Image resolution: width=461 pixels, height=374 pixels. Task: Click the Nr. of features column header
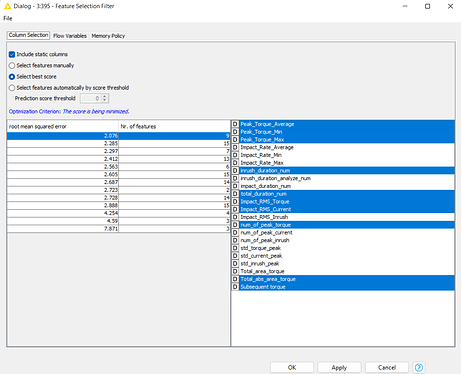click(x=174, y=126)
